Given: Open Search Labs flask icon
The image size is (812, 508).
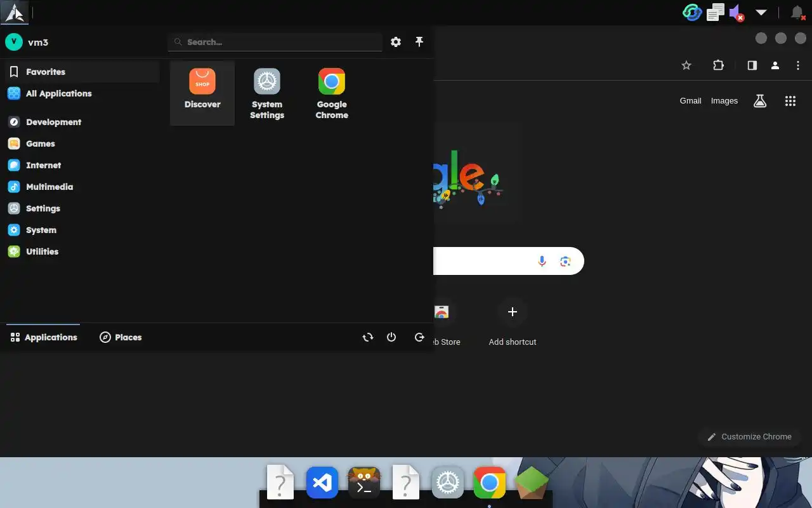Looking at the screenshot, I should [760, 101].
